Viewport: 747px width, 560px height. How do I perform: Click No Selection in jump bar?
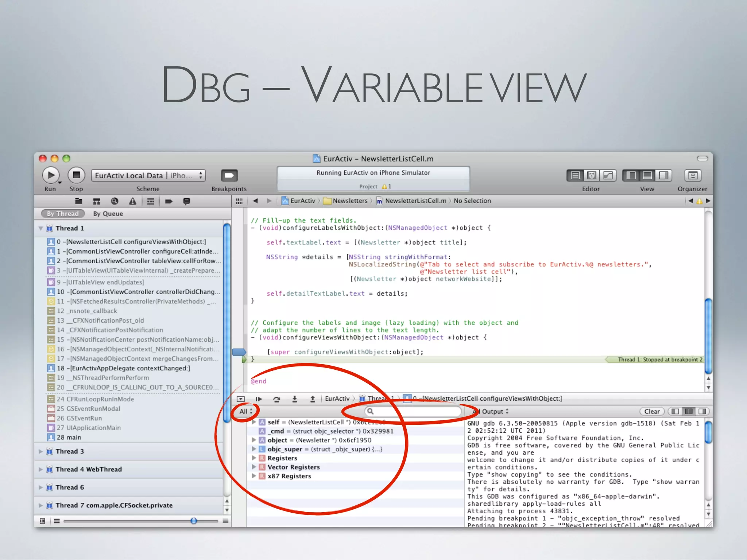click(x=472, y=201)
